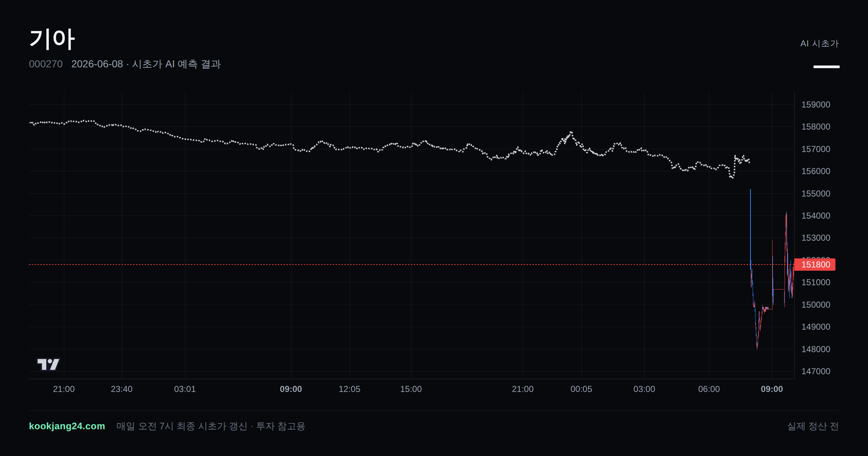
Task: Click the 156000 price axis label
Action: [816, 171]
